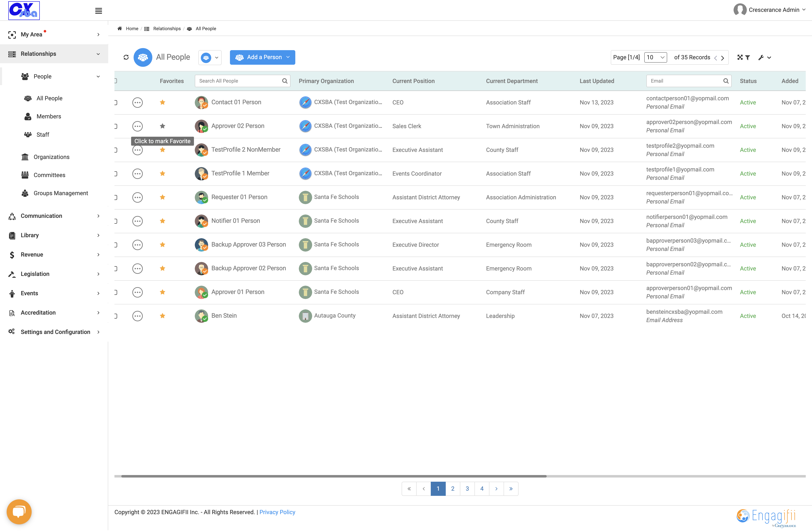Click the Home breadcrumb icon

tap(120, 29)
